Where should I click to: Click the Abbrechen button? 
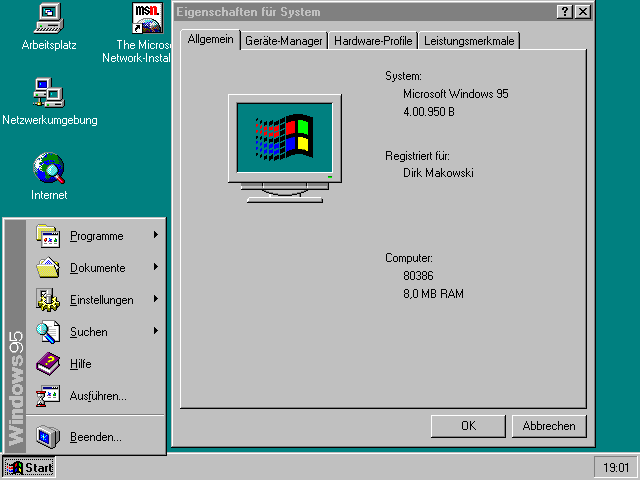click(549, 426)
